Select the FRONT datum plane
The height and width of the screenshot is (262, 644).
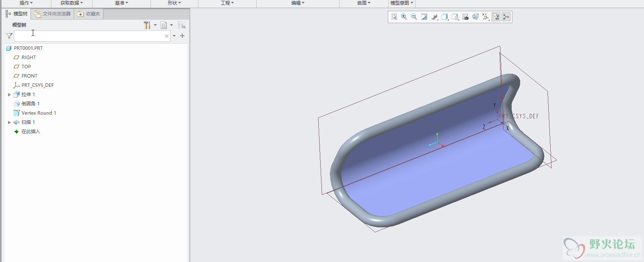point(29,76)
